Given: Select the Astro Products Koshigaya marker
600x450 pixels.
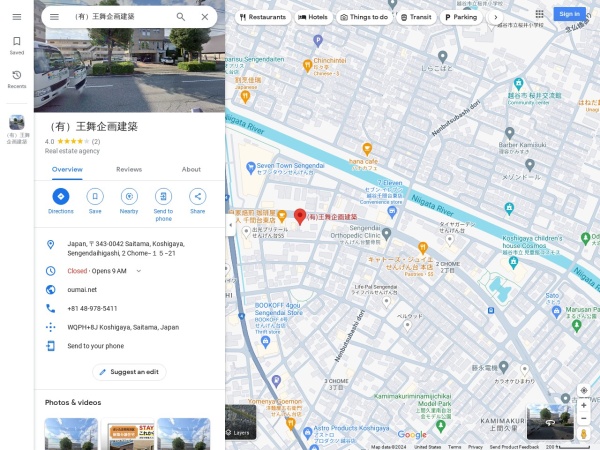Looking at the screenshot, I should click(307, 433).
